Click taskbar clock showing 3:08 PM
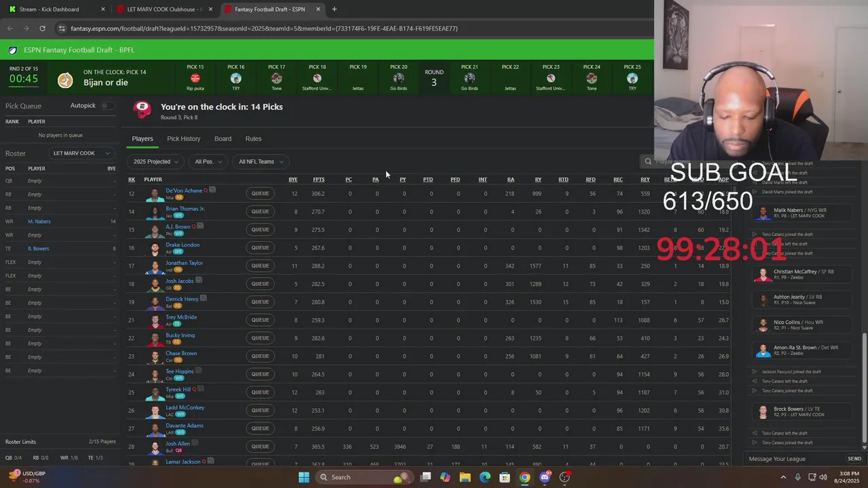Screen dimensions: 868x488 [847, 477]
